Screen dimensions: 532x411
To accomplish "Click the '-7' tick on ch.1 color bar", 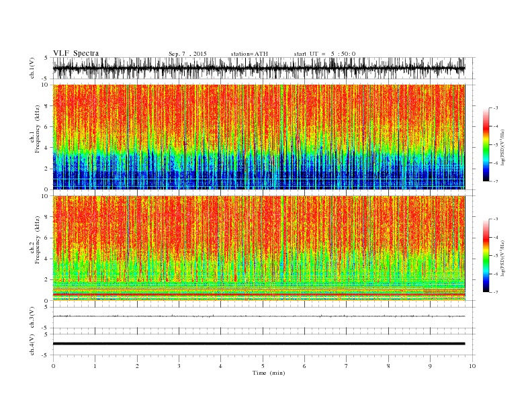I will click(x=496, y=181).
